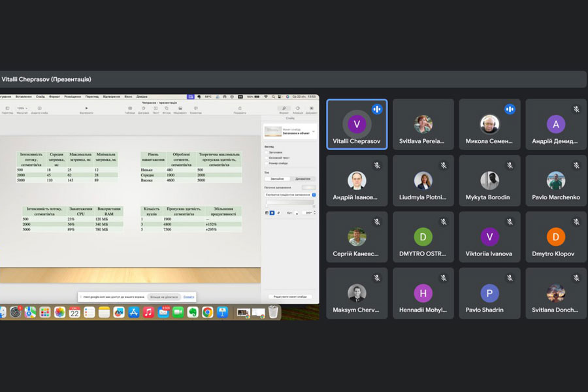Open the Arrange menu in menu bar
The image size is (588, 392).
[73, 97]
